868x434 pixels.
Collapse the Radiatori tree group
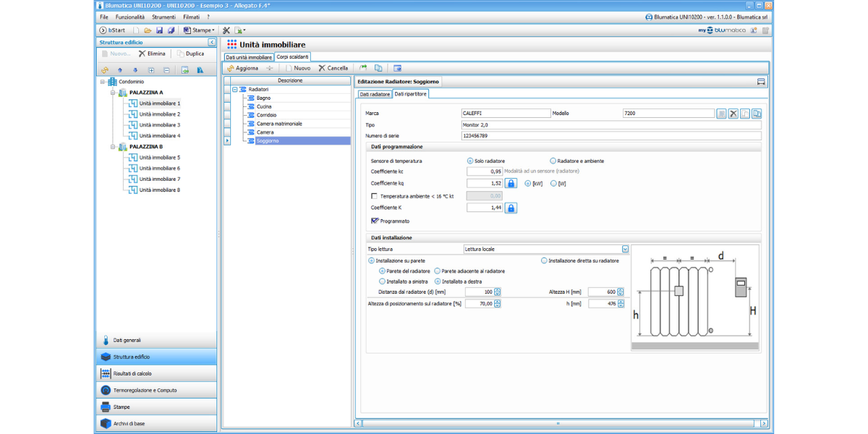click(234, 89)
